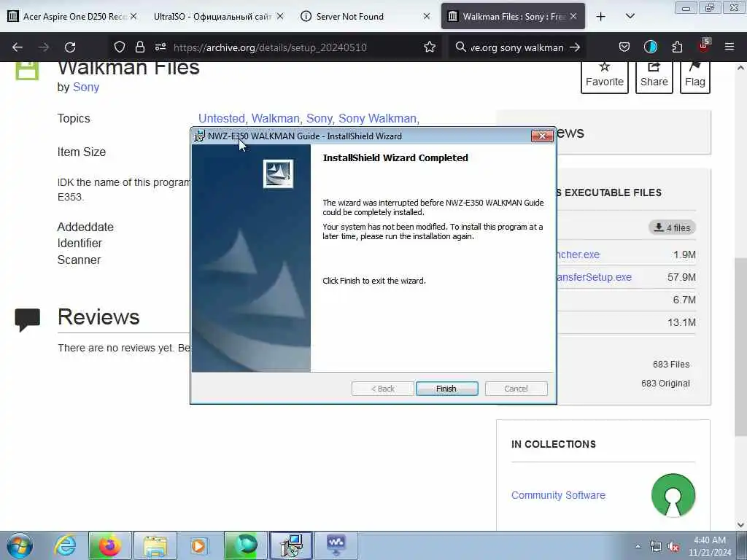Download the file ending in ncher.exe
The width and height of the screenshot is (747, 560).
tap(578, 254)
